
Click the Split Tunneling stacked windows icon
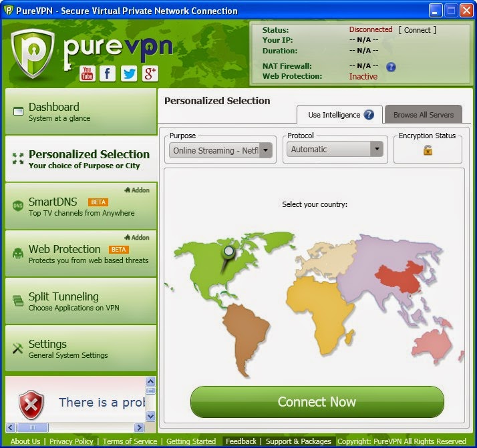coord(18,300)
